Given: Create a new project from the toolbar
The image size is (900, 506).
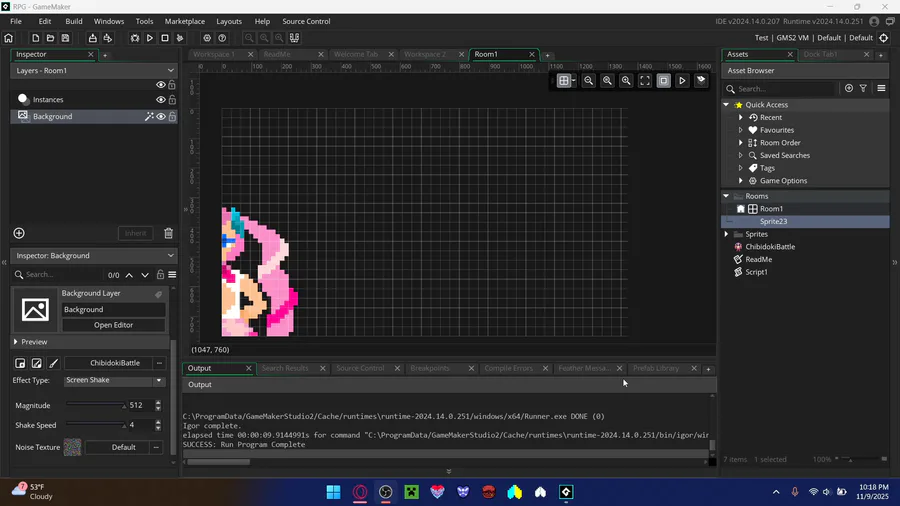Looking at the screenshot, I should 36,38.
